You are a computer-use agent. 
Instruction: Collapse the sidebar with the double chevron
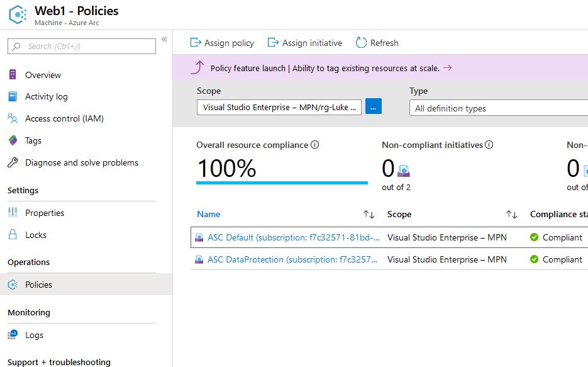(164, 40)
